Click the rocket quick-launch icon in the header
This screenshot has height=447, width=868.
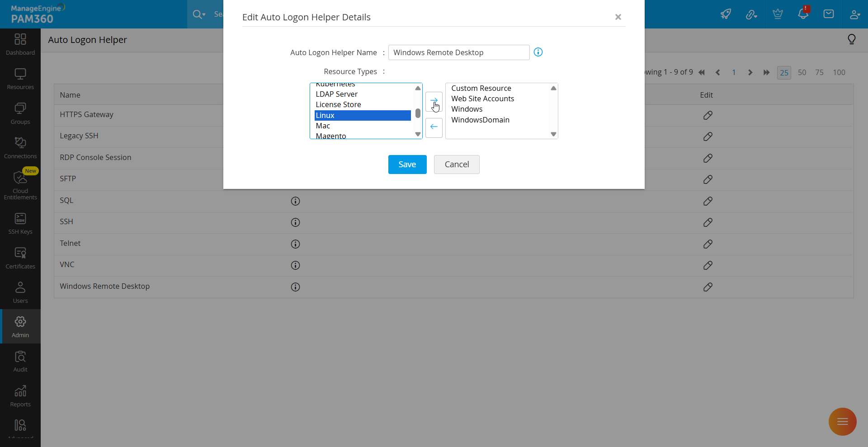coord(726,14)
